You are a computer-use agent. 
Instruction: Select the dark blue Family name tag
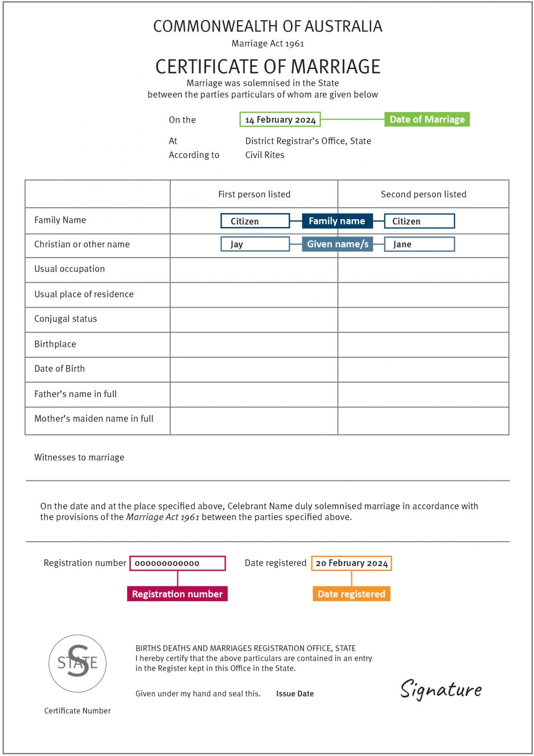(337, 221)
